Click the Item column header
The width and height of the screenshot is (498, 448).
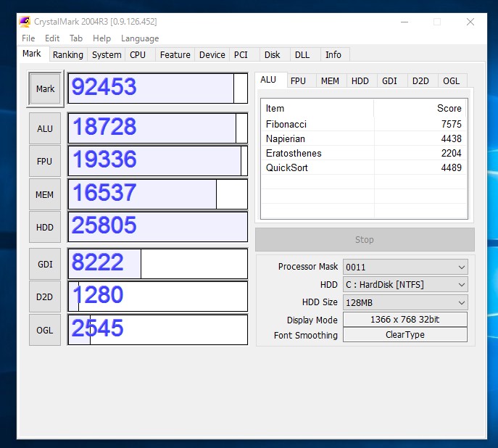[x=318, y=108]
